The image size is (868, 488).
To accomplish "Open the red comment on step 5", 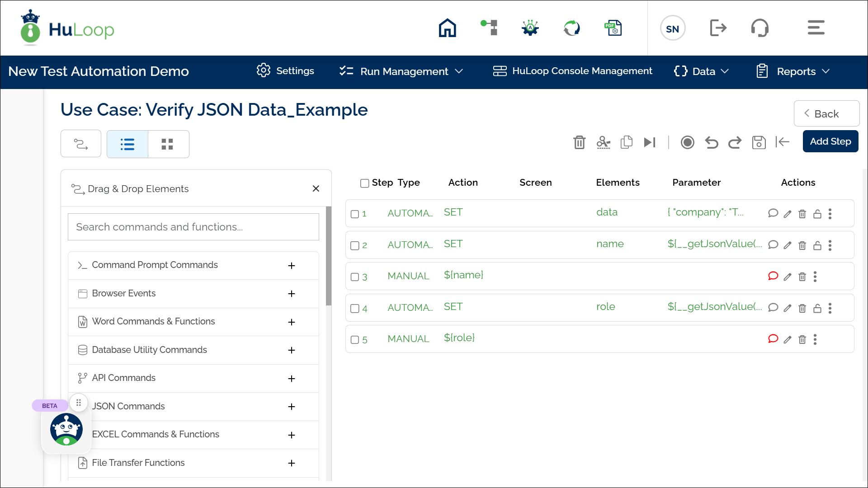I will (773, 339).
